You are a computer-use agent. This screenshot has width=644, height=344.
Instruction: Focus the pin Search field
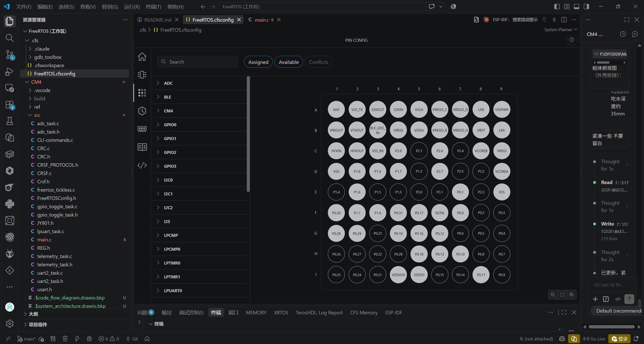[x=197, y=62]
